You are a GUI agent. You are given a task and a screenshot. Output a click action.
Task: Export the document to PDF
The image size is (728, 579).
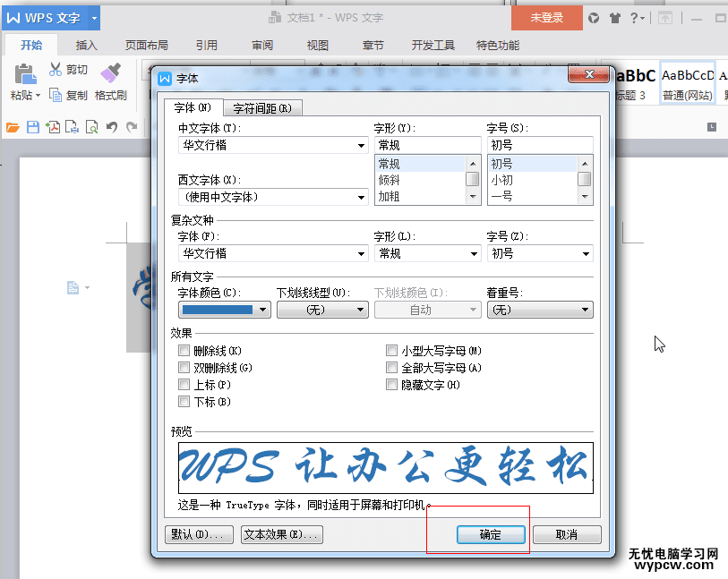coord(54,127)
